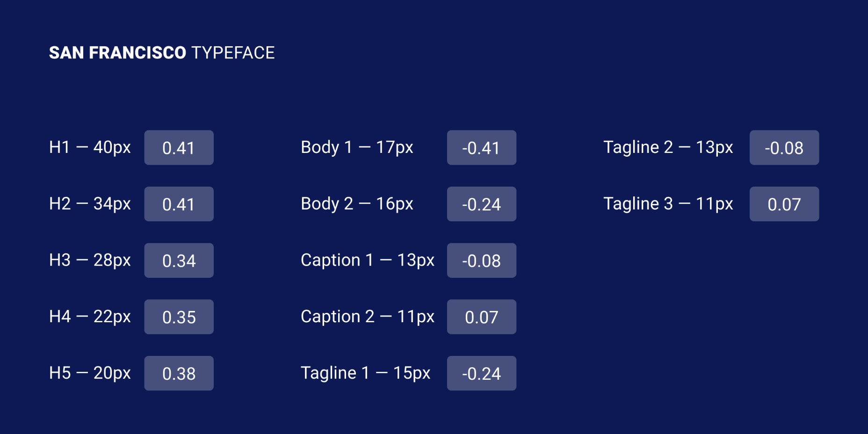Click the Caption 1 value -0.08
Viewport: 868px width, 434px height.
(x=481, y=260)
